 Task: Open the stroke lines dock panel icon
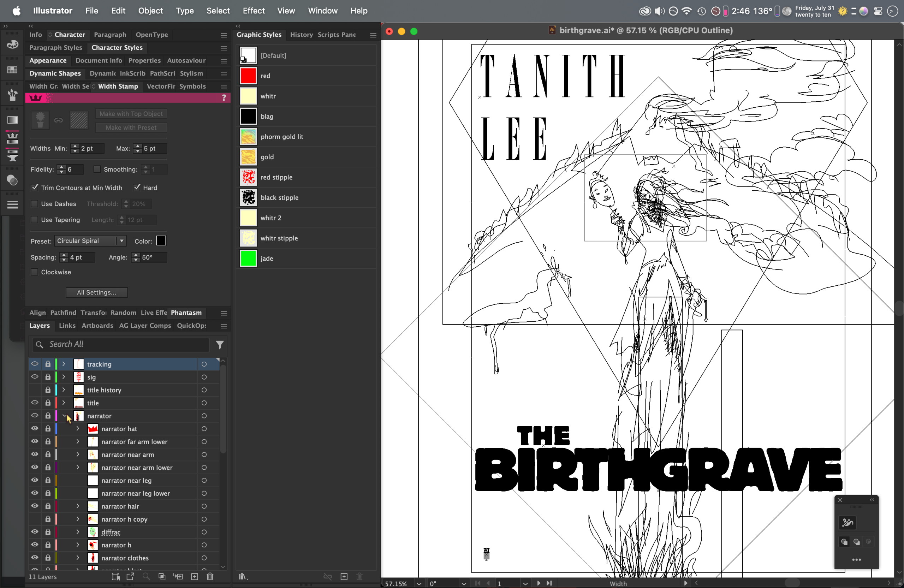[12, 205]
